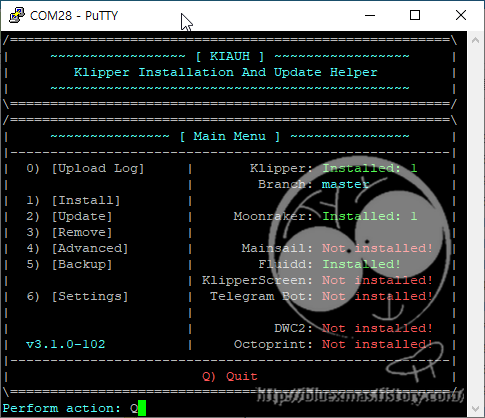Select the '3) [Remove]' menu line
Screen dimensions: 485x418
point(69,232)
